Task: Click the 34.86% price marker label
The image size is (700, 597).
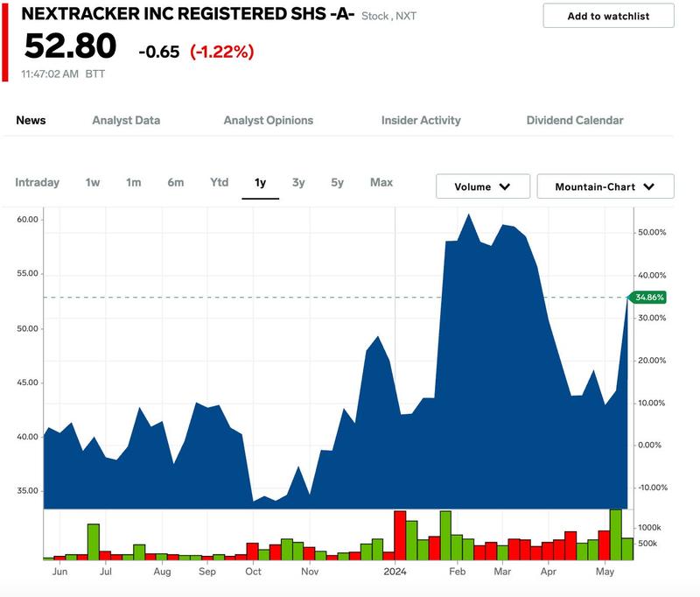Action: point(647,298)
